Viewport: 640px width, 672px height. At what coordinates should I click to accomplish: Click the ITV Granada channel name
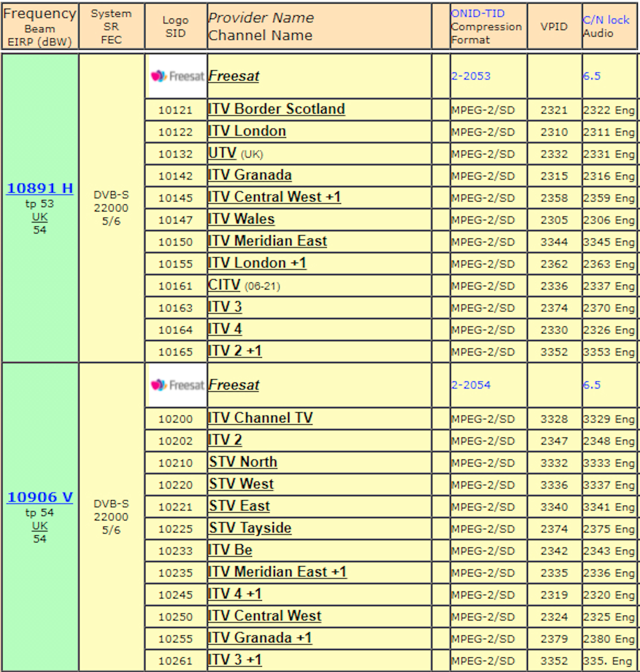pyautogui.click(x=250, y=175)
